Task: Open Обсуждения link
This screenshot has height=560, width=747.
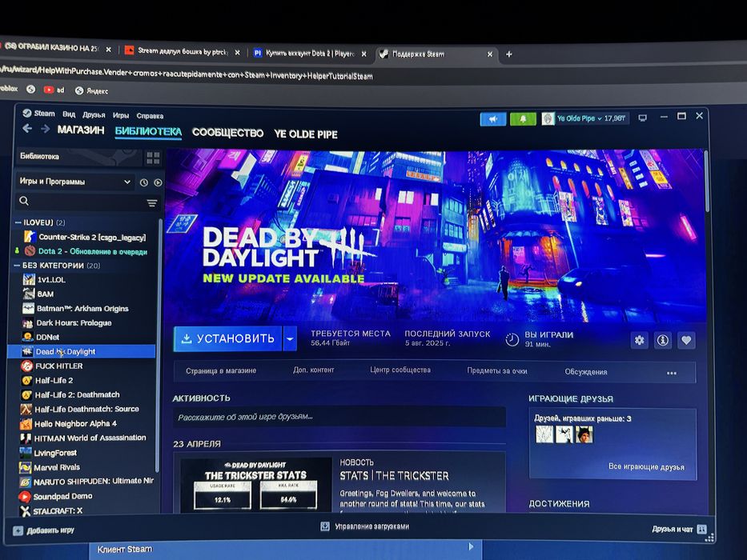Action: (585, 372)
